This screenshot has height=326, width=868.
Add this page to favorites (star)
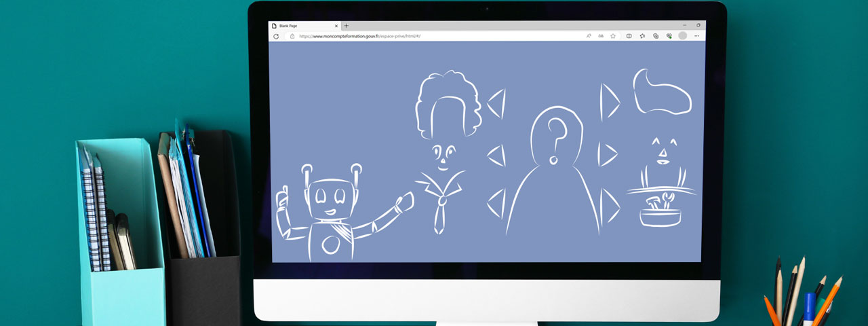[613, 36]
